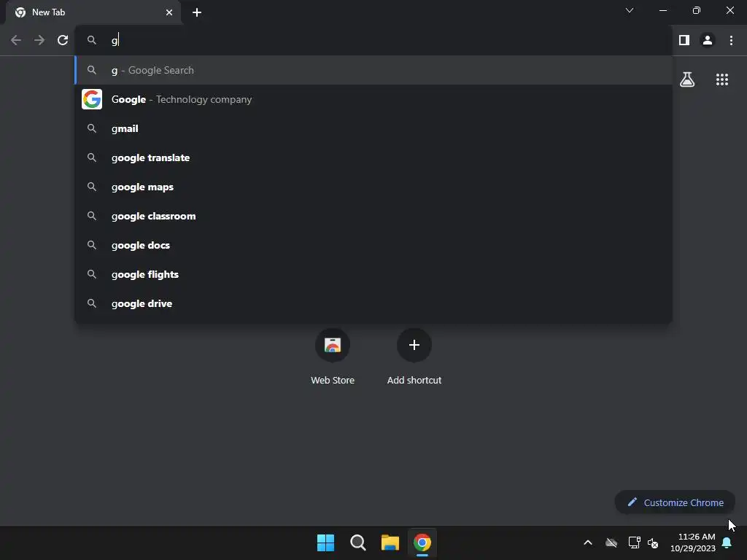This screenshot has width=747, height=560.
Task: Choose the google docs suggestion
Action: (373, 245)
